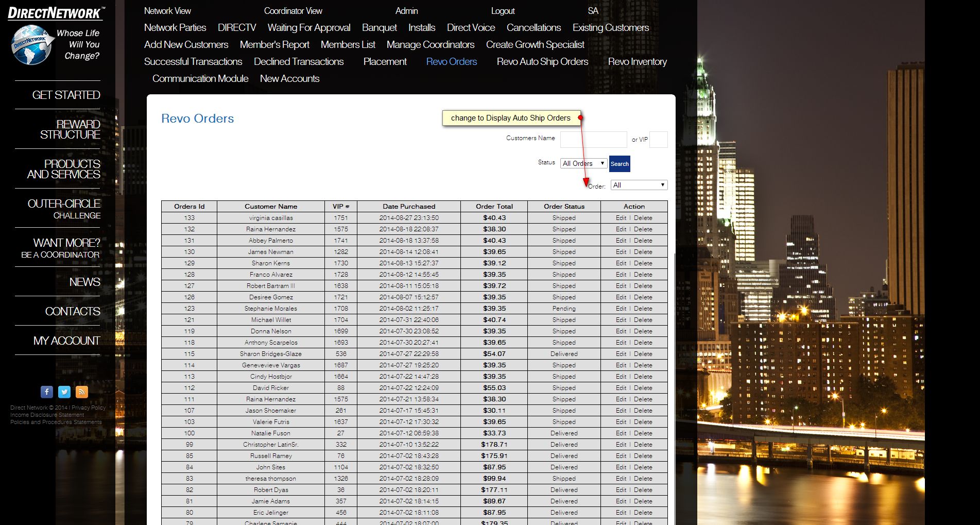This screenshot has width=980, height=525.
Task: Switch to Coordinator View
Action: point(293,11)
